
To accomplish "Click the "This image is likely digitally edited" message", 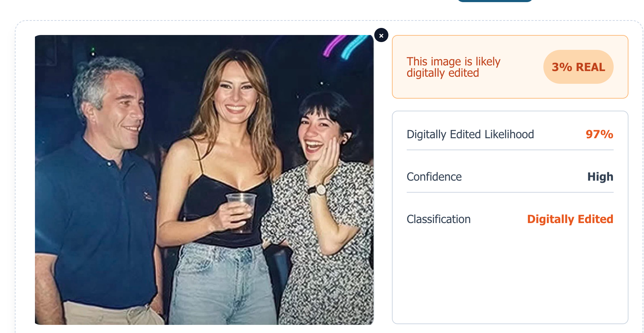I will pos(453,67).
